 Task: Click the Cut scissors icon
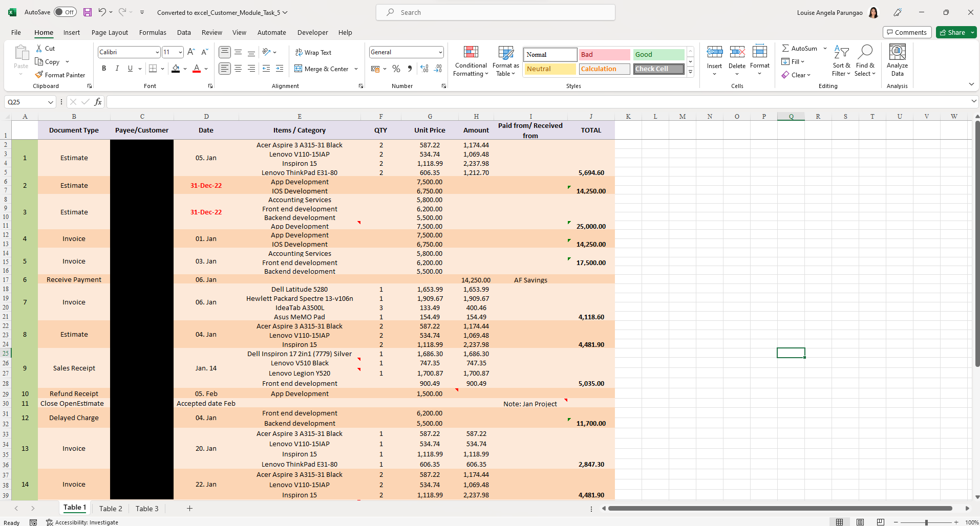click(x=39, y=48)
